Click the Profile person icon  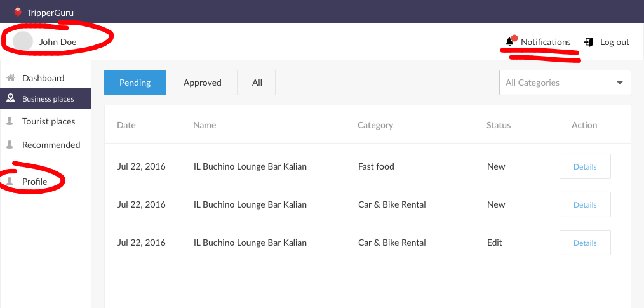(x=10, y=182)
